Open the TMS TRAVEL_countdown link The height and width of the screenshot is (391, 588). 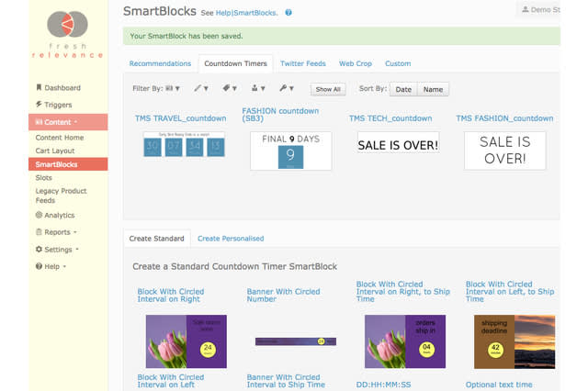coord(180,118)
